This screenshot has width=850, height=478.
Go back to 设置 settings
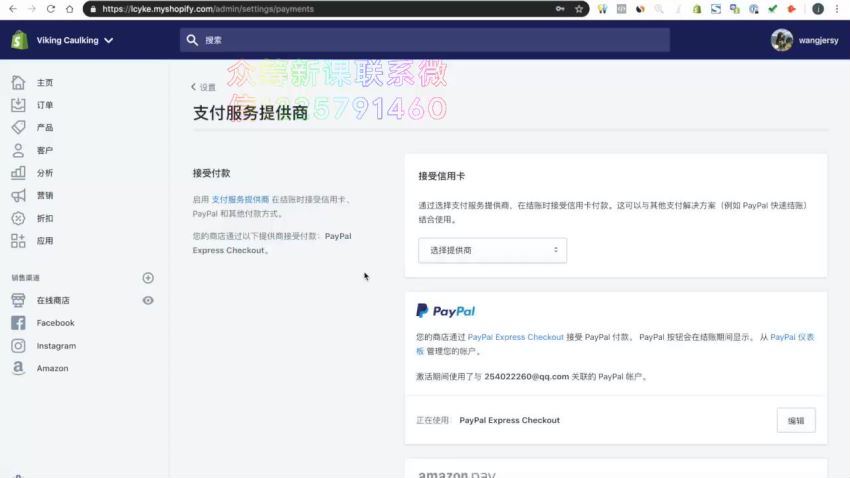coord(203,87)
